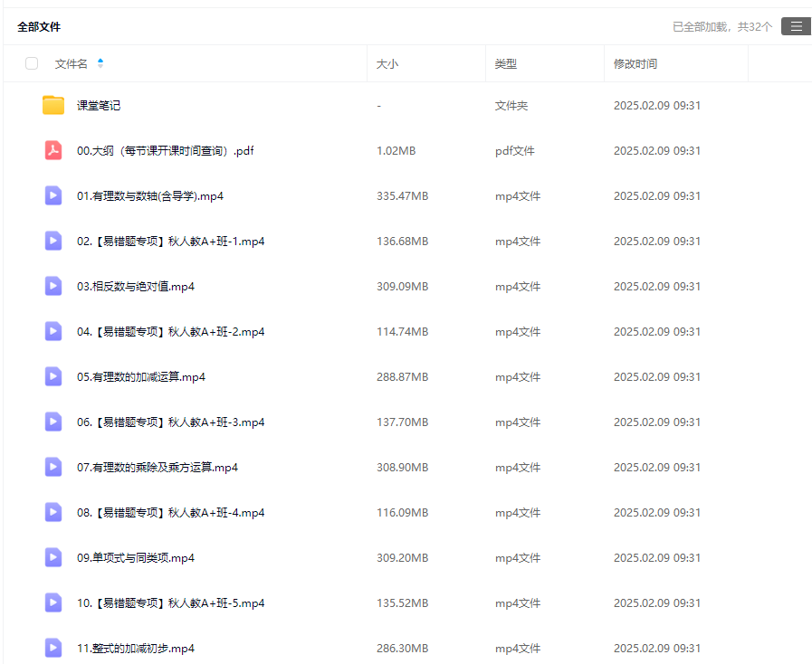Click video icon beside 03.相反数与绝对值.mp4
812x664 pixels.
tap(53, 286)
